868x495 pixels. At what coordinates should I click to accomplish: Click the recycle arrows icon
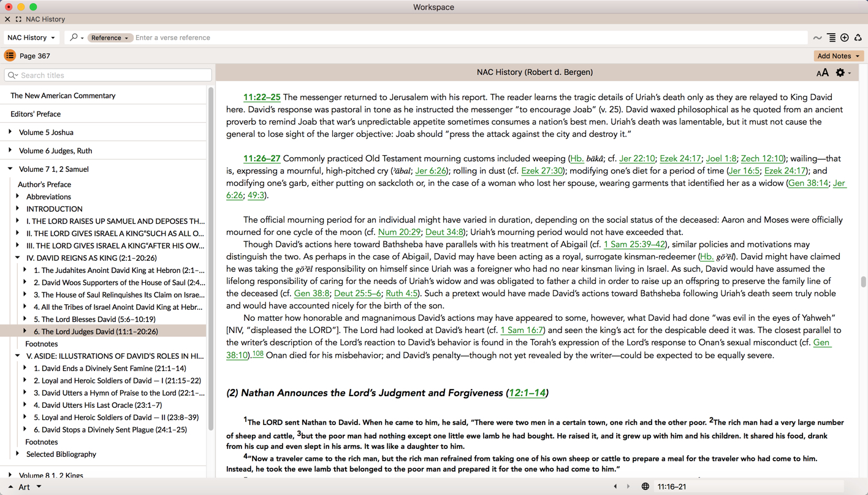tap(858, 38)
